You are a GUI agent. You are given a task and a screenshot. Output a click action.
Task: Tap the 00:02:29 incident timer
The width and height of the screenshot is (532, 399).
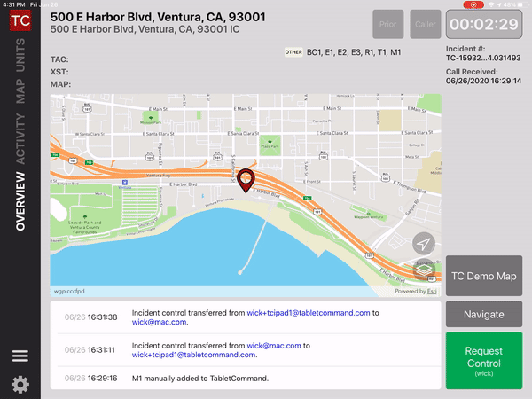click(483, 24)
